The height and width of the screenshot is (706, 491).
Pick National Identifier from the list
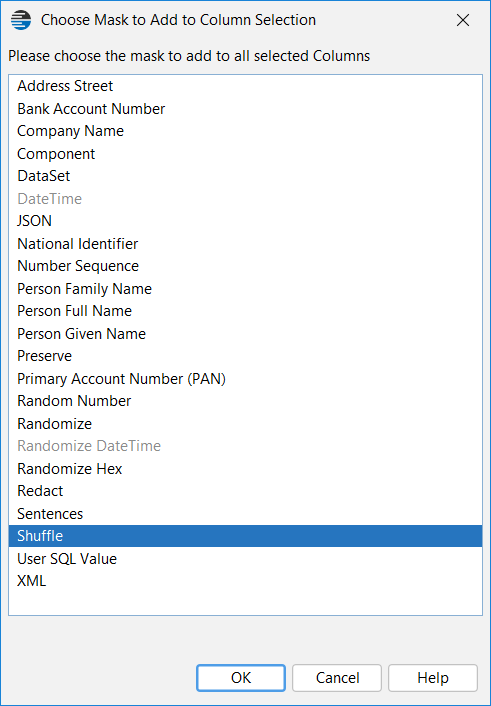245,244
